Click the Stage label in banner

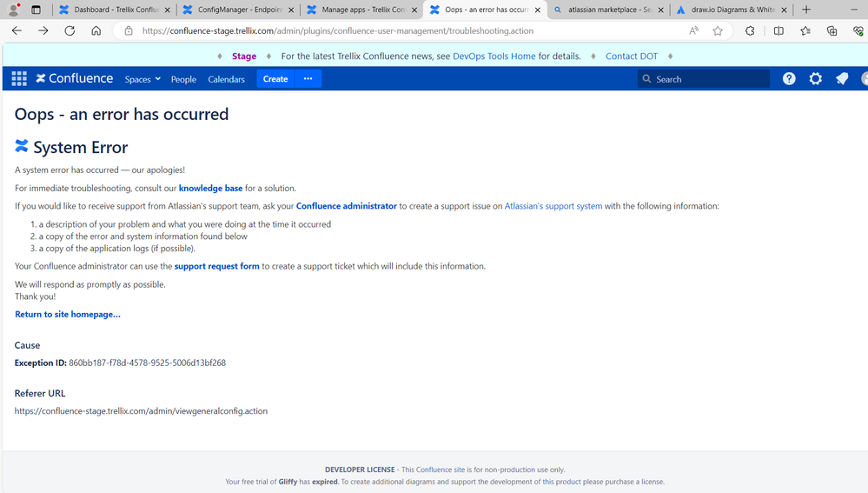[244, 56]
